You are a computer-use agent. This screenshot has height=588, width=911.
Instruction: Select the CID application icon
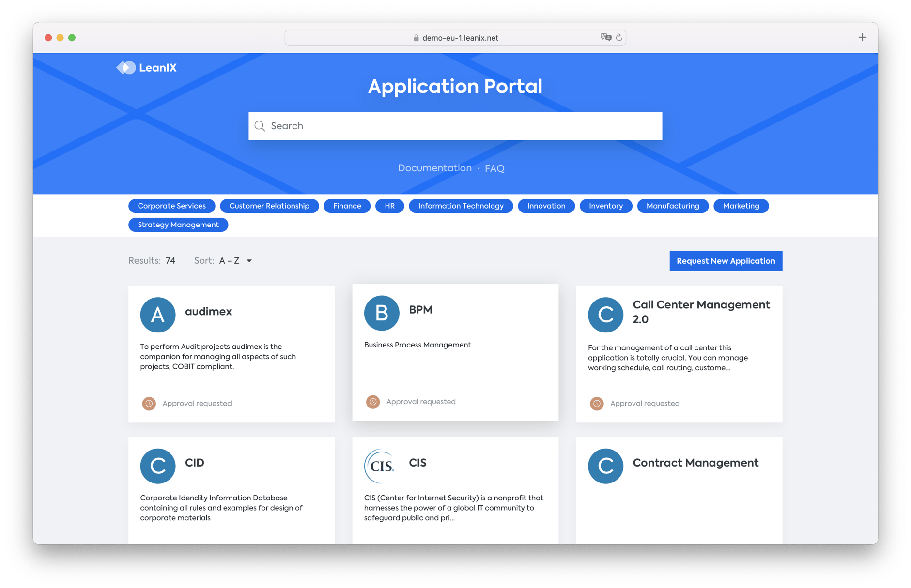tap(157, 466)
